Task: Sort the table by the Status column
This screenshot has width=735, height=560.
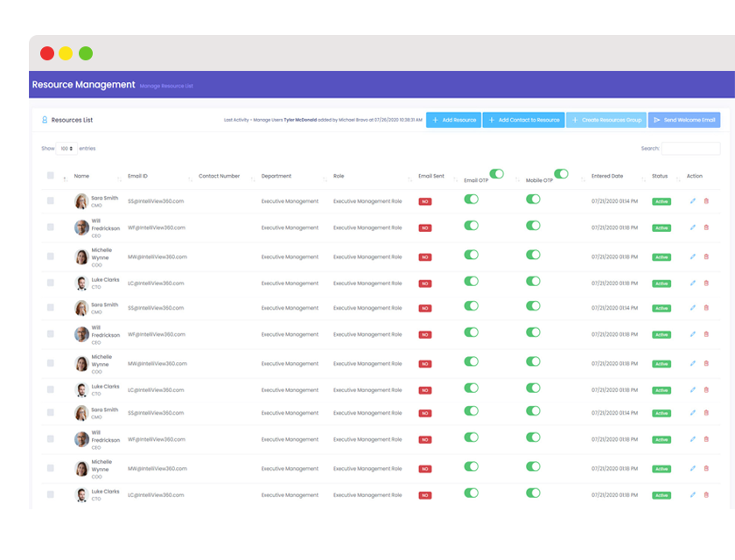Action: (x=660, y=176)
